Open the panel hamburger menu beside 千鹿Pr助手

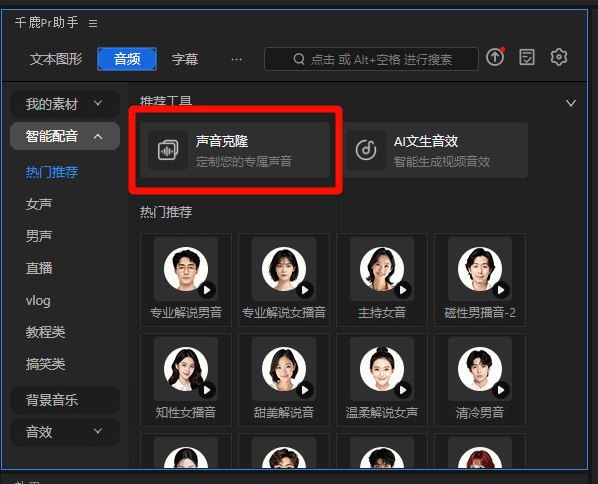93,24
